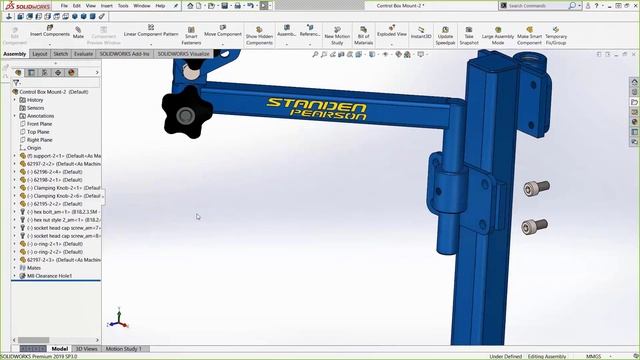Image resolution: width=640 pixels, height=360 pixels.
Task: Switch to the Layout tab
Action: 40,54
